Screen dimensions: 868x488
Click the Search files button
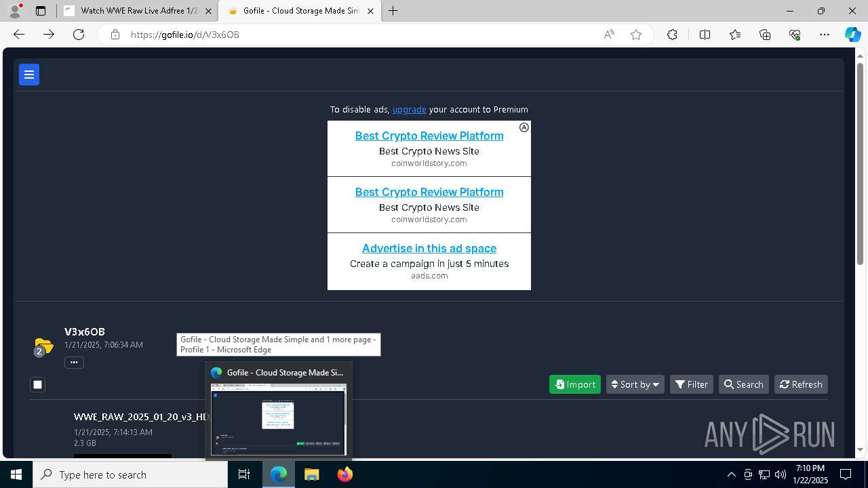coord(744,384)
